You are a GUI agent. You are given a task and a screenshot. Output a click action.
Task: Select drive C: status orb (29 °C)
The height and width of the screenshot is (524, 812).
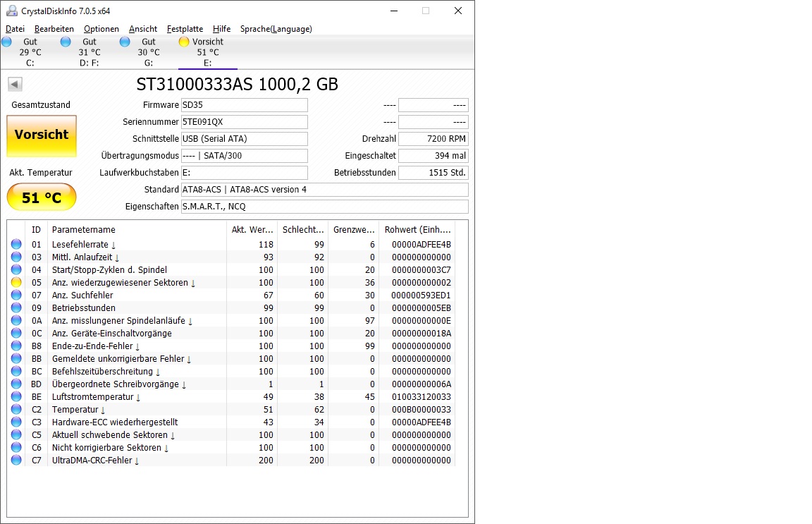[x=7, y=42]
